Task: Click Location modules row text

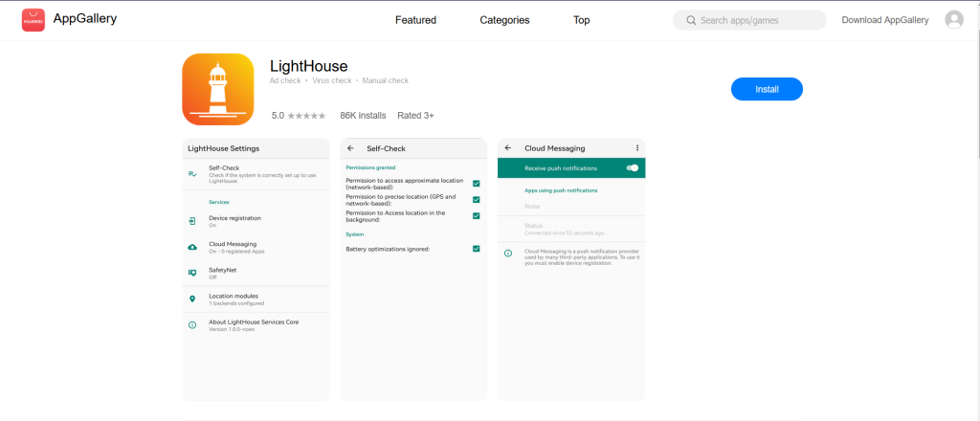Action: 236,299
